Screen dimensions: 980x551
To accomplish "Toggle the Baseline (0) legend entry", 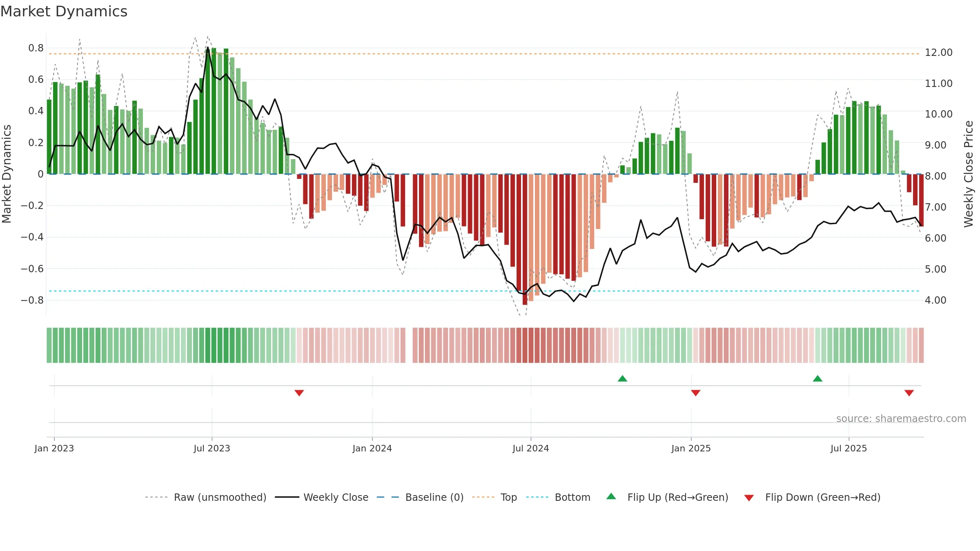I will (420, 497).
